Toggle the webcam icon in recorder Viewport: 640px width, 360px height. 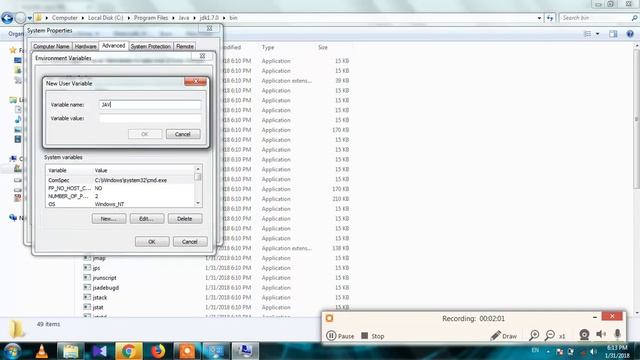point(584,335)
